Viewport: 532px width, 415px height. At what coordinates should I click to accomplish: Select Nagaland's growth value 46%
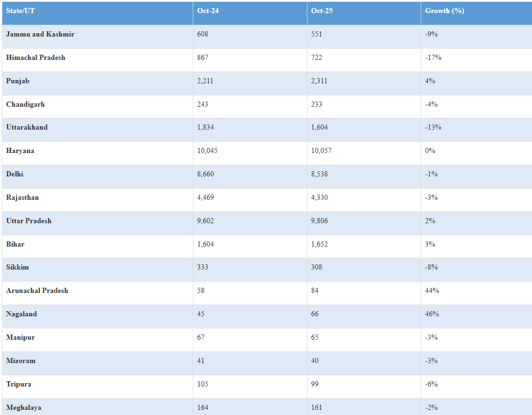click(x=432, y=314)
